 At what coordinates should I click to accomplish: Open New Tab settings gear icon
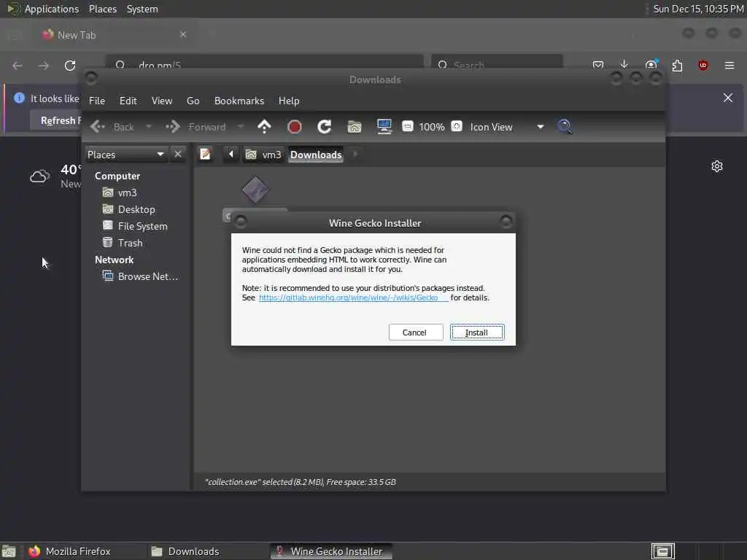click(717, 166)
